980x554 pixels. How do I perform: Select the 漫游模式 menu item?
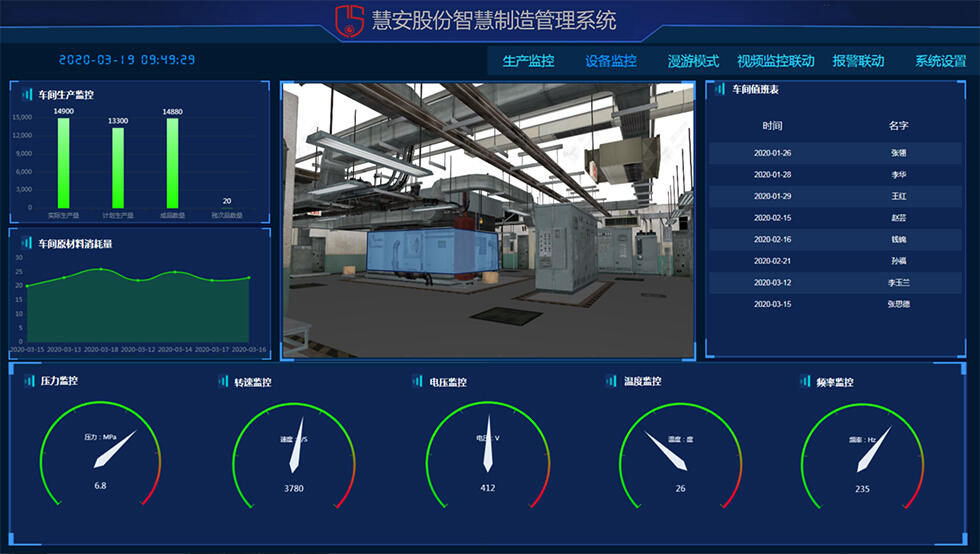click(693, 61)
